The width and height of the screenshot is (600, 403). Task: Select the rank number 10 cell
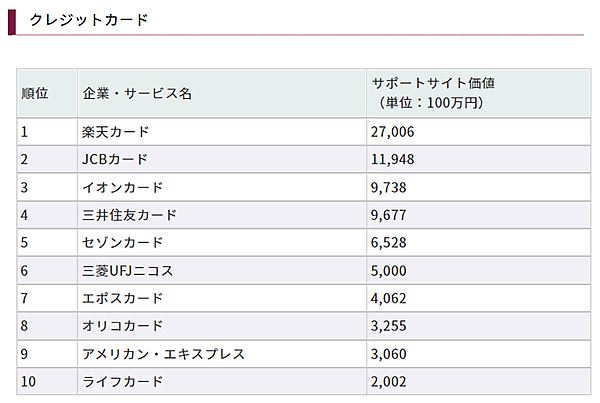(x=28, y=382)
